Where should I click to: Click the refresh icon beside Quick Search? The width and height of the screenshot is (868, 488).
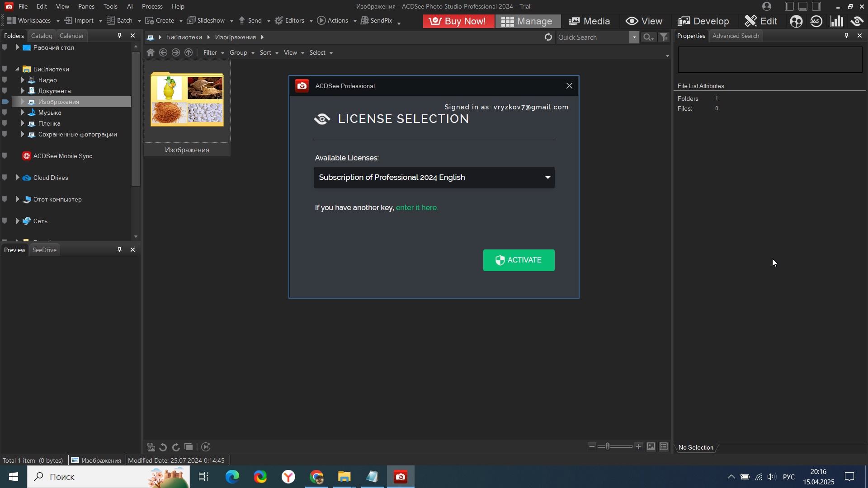548,38
